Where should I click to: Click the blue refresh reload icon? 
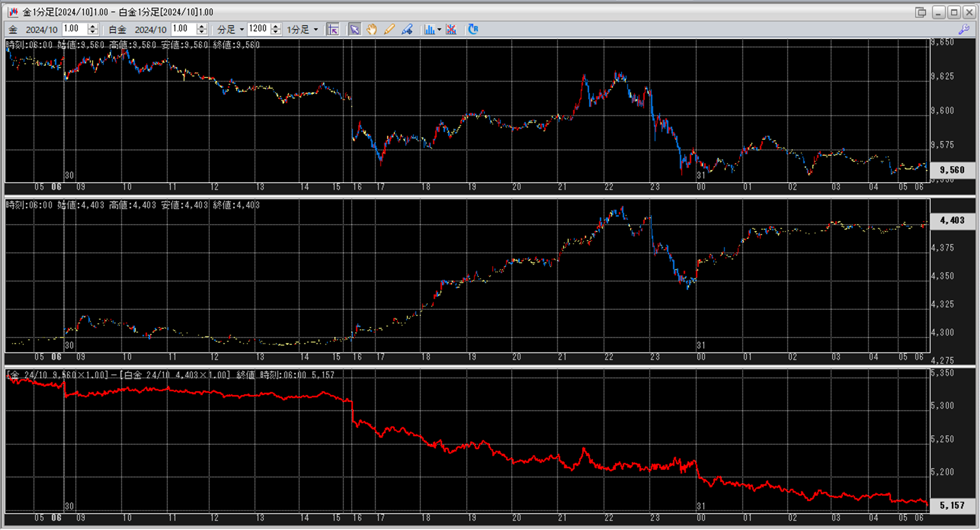[x=473, y=29]
